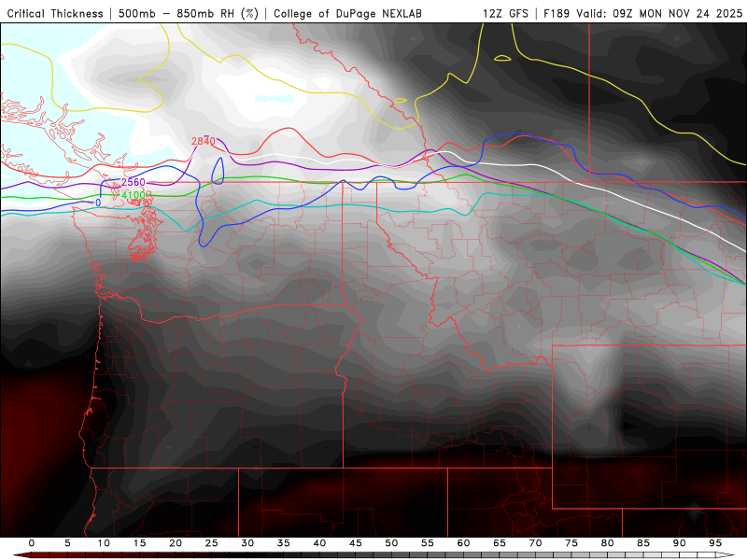Click the '5' value on the color scale
The image size is (747, 560).
67,543
